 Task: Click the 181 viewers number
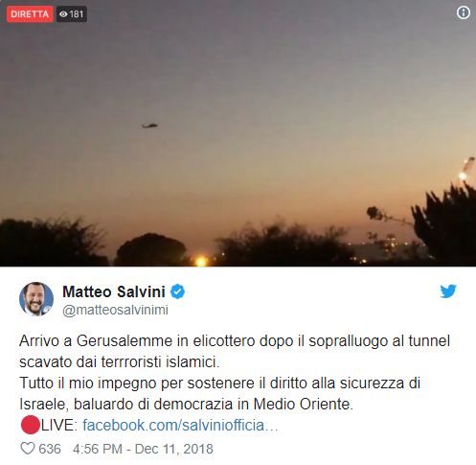click(76, 14)
